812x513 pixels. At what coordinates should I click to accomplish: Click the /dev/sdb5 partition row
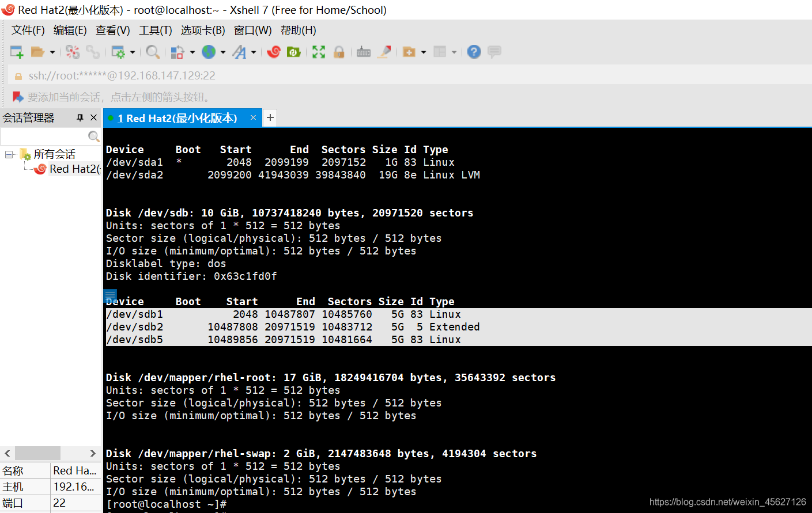458,340
